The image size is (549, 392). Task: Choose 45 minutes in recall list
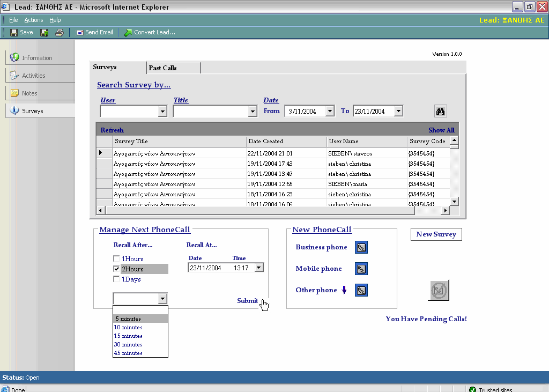click(x=140, y=353)
